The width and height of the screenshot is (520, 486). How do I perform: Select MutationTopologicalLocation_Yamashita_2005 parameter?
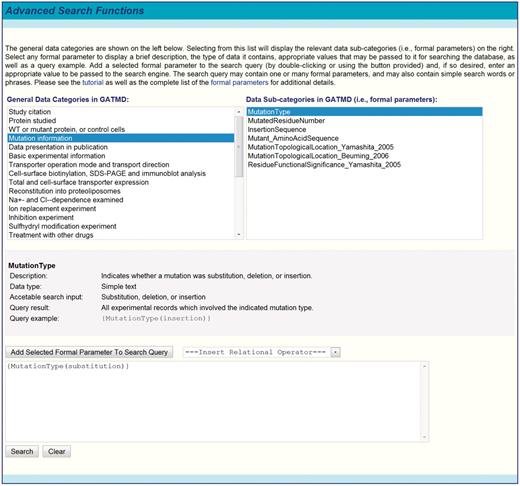click(x=364, y=147)
